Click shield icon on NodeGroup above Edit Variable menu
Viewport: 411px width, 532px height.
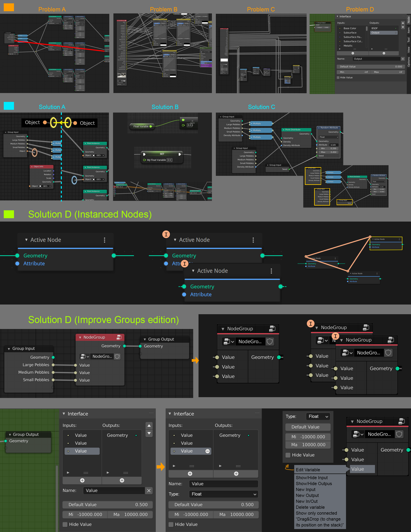coord(399,434)
